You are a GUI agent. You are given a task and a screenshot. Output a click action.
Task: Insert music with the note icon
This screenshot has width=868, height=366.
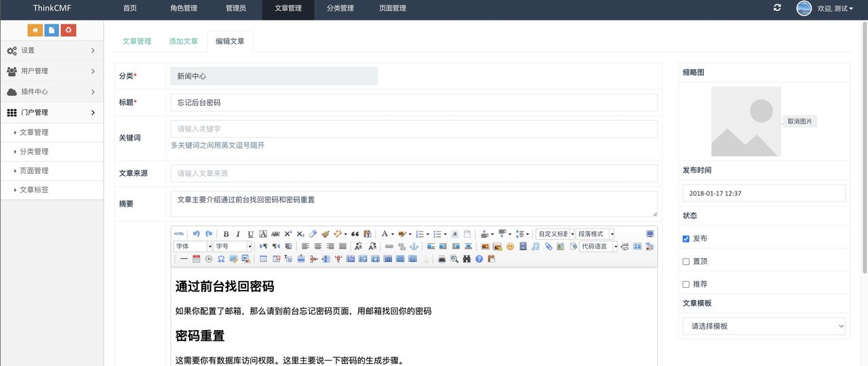click(536, 246)
